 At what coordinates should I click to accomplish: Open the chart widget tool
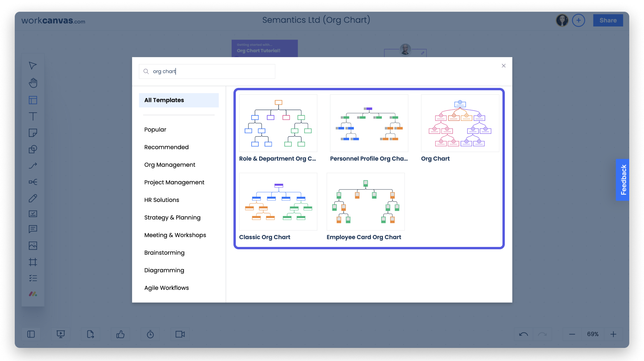tap(33, 214)
